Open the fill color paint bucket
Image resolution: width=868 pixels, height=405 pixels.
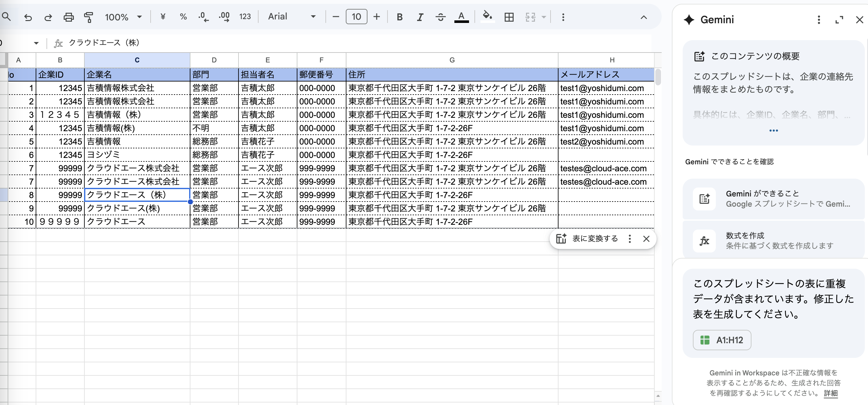(487, 16)
